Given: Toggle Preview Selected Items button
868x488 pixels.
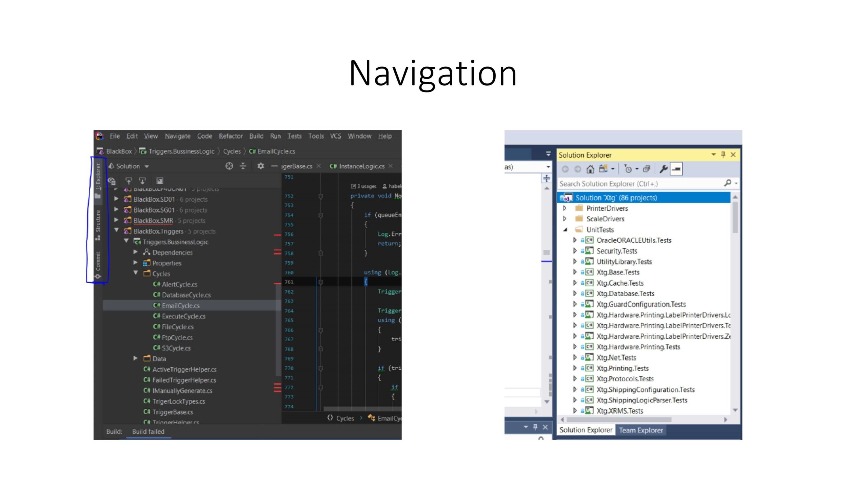Looking at the screenshot, I should click(x=676, y=169).
